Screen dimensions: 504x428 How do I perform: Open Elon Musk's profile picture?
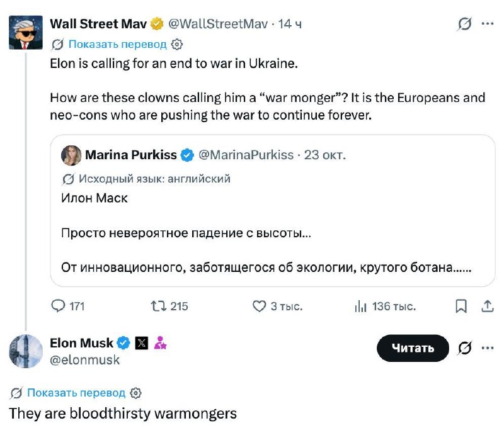point(26,351)
